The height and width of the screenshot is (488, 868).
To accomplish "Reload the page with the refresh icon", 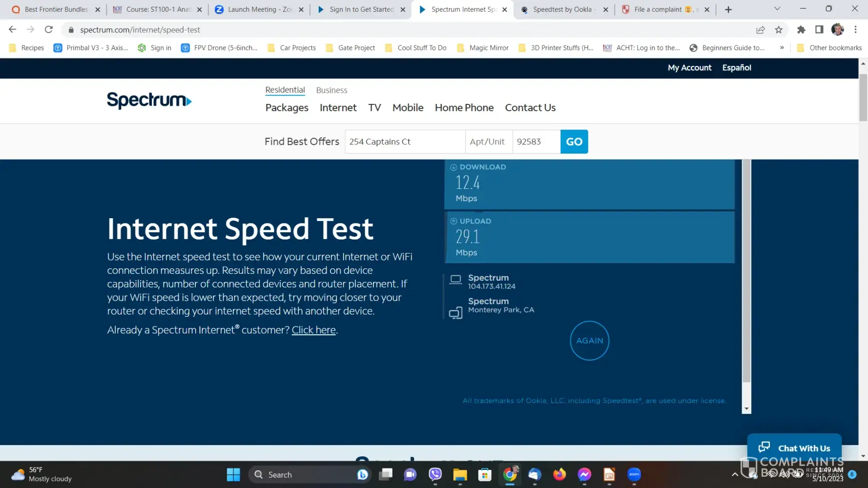I will pos(48,30).
